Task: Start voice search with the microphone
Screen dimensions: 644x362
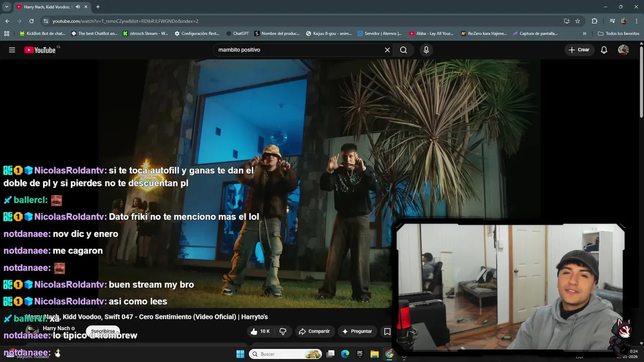Action: pos(426,50)
